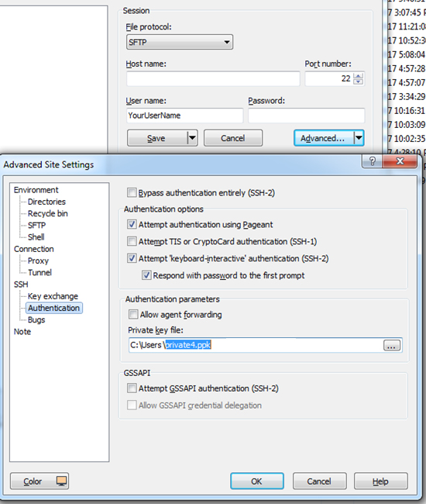The width and height of the screenshot is (426, 504).
Task: Click Cancel in the Session panel
Action: [233, 138]
